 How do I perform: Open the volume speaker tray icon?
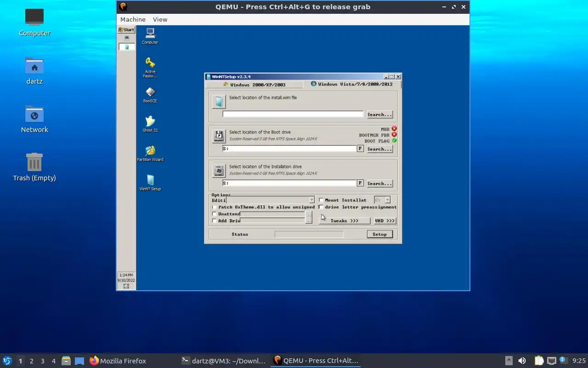click(522, 361)
